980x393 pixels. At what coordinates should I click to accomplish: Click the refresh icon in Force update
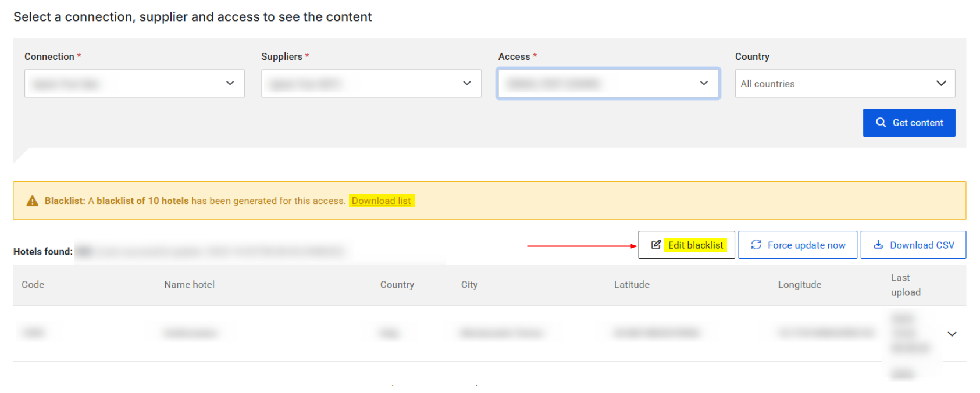click(x=756, y=245)
